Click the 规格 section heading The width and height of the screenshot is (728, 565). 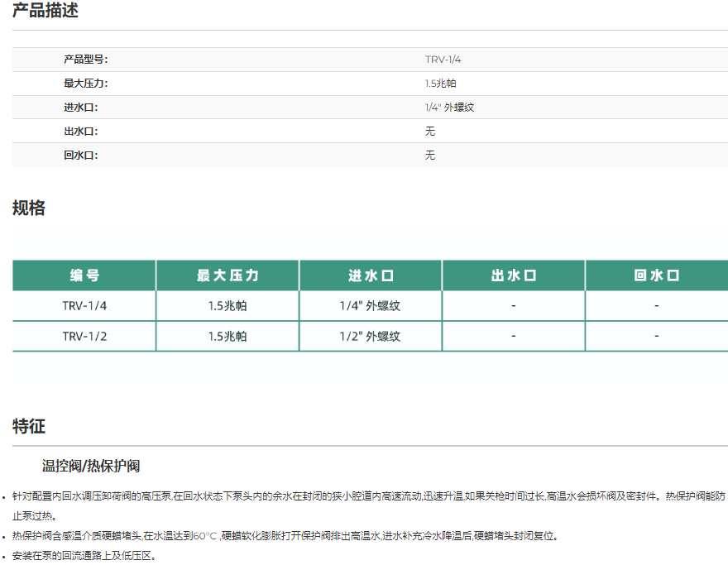[x=29, y=208]
